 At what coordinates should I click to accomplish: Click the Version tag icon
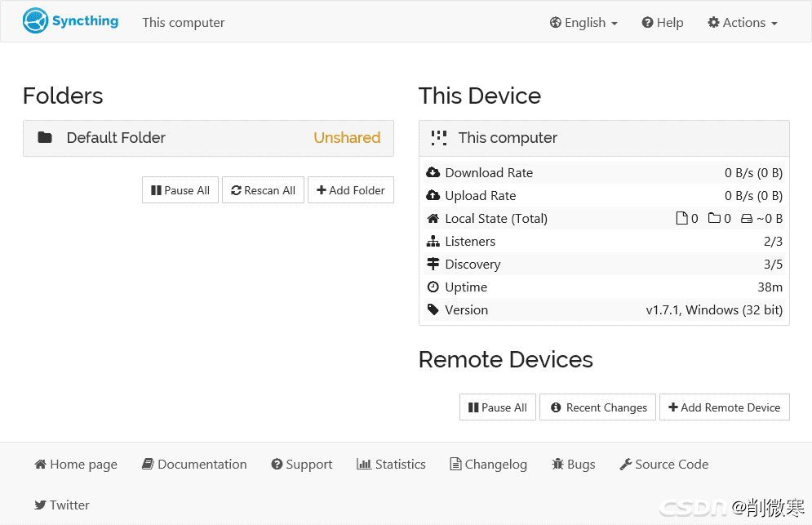[433, 309]
